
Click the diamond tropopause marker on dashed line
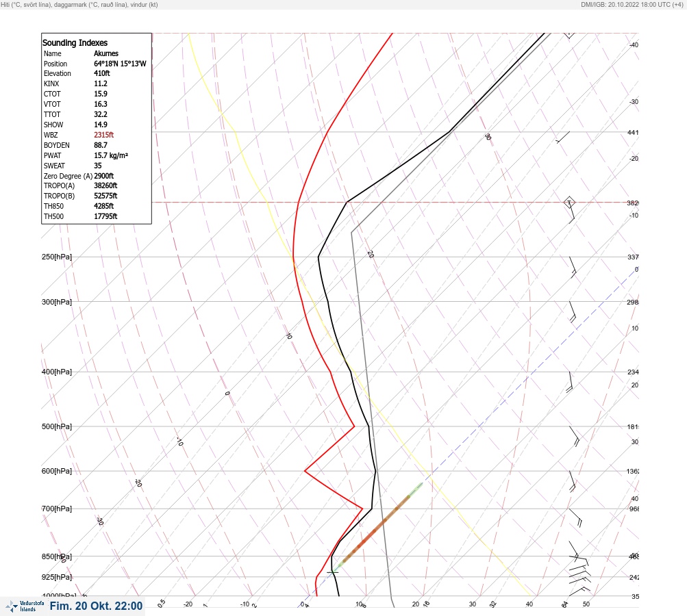pos(569,203)
